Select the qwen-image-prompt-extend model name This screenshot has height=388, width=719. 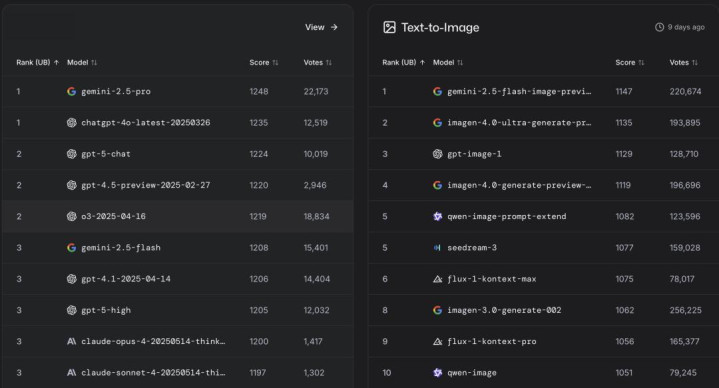(x=506, y=216)
